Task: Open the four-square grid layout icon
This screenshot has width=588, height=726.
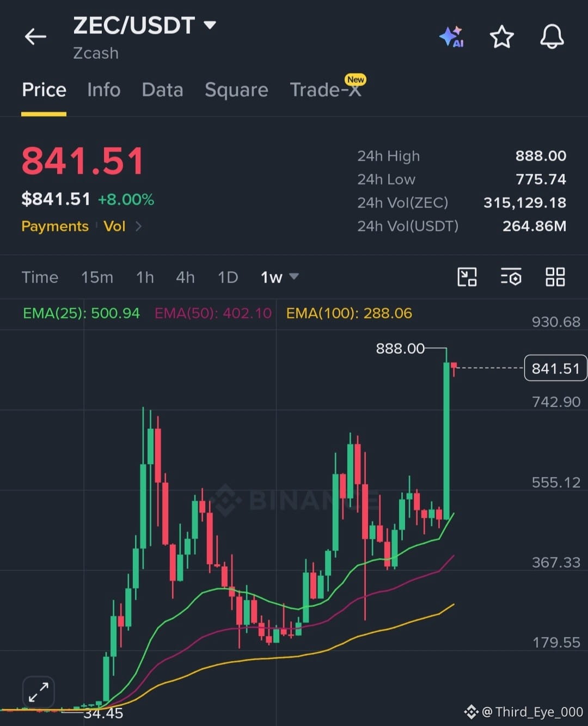Action: 555,277
